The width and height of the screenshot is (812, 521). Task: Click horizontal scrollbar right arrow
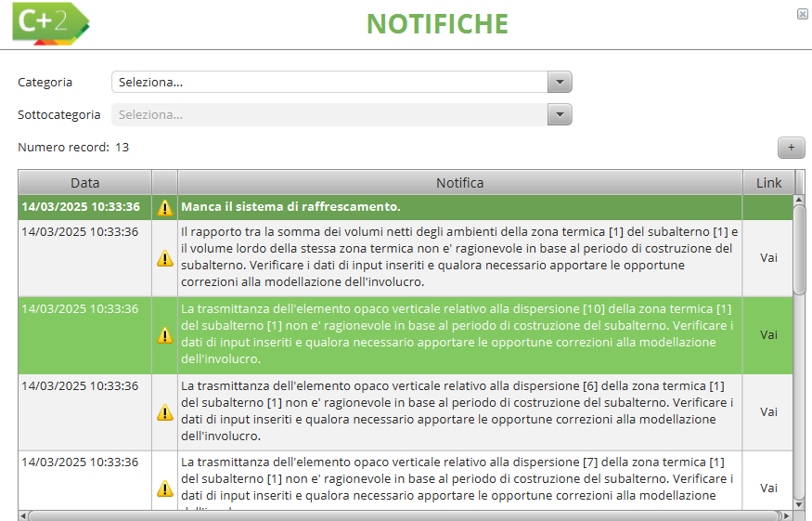point(787,515)
